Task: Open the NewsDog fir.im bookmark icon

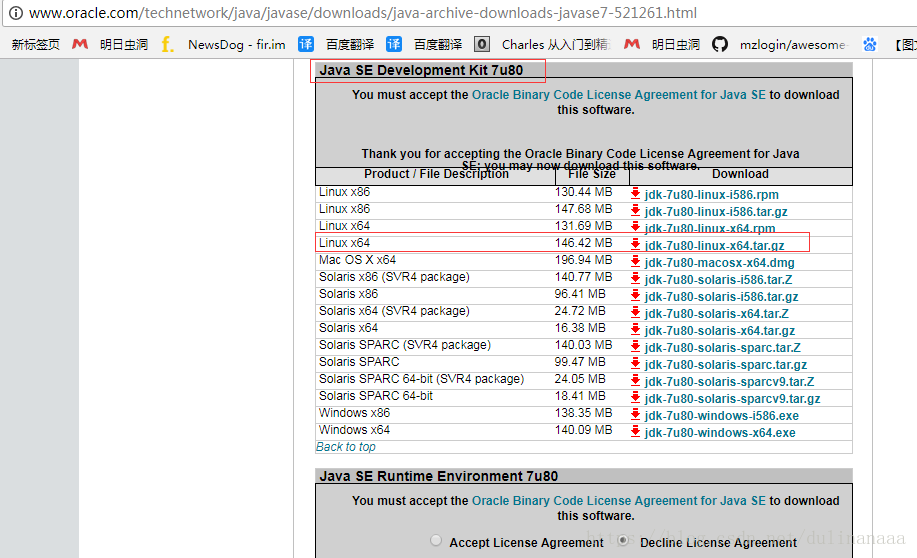Action: (167, 44)
